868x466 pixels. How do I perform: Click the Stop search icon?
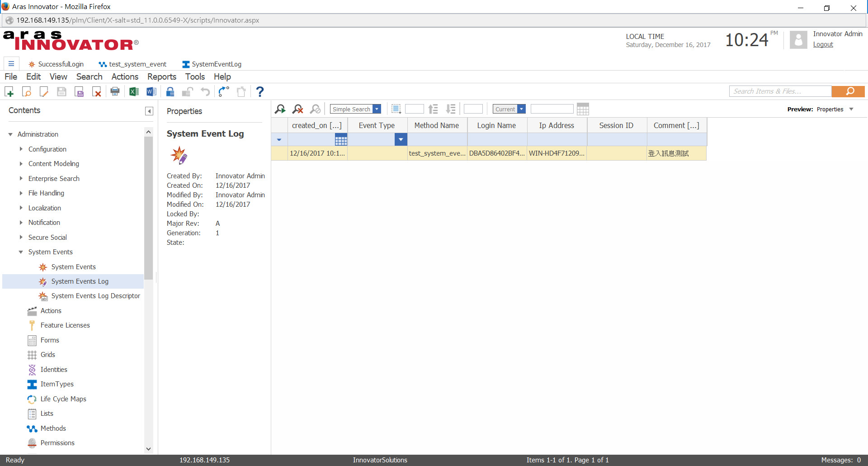coord(316,109)
